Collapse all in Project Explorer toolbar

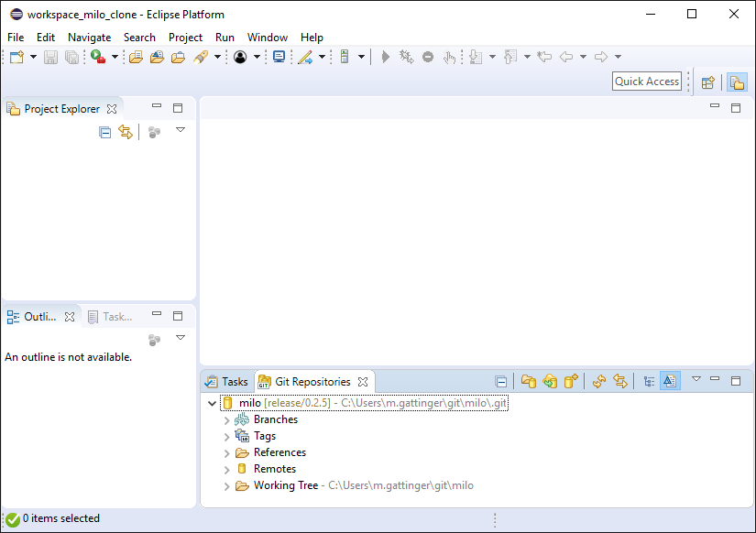click(x=104, y=132)
